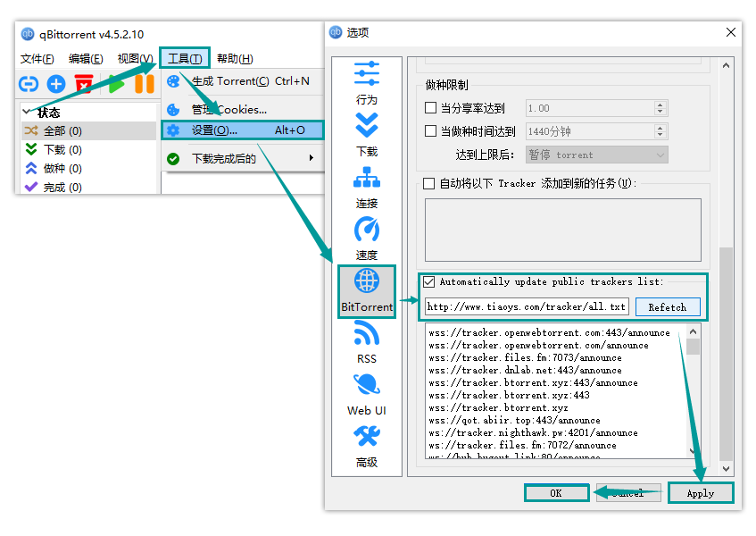Select the 做种 (0) status filter
This screenshot has width=756, height=536.
[89, 168]
